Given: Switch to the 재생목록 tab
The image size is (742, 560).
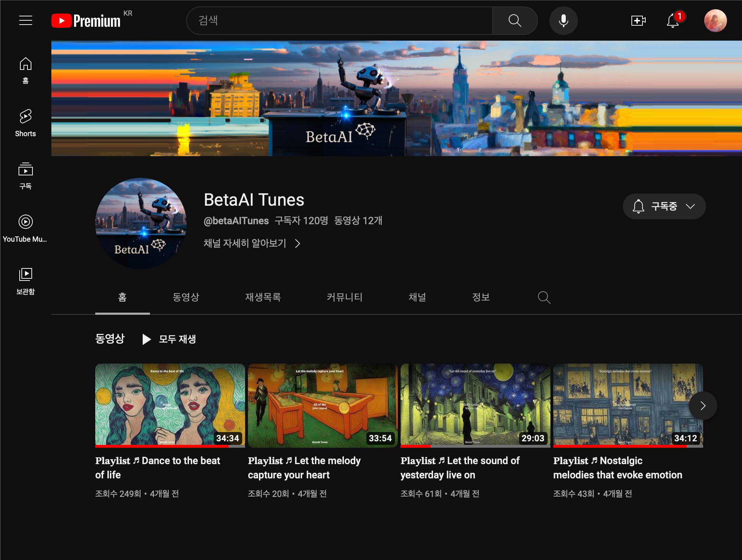Looking at the screenshot, I should [x=263, y=297].
